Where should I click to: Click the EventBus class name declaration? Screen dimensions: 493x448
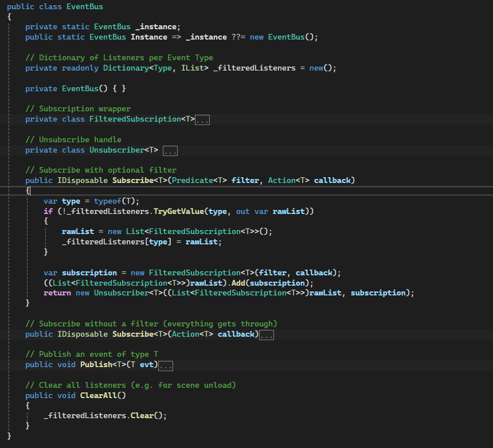click(85, 7)
